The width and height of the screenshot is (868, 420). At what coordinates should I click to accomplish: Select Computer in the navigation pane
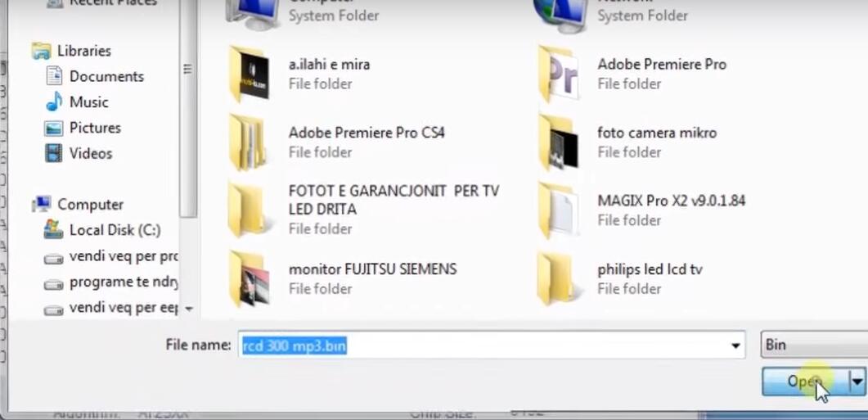click(91, 205)
